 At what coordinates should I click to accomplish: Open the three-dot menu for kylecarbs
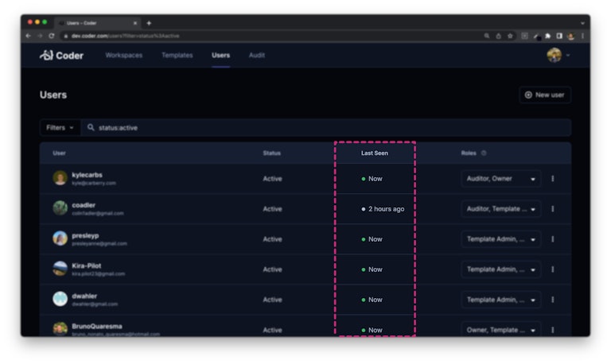pyautogui.click(x=553, y=179)
